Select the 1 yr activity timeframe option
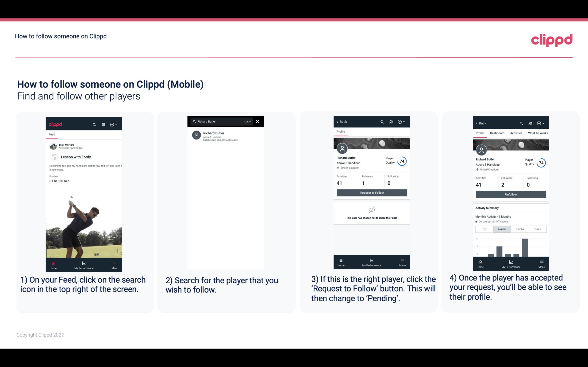This screenshot has height=367, width=588. pos(484,229)
